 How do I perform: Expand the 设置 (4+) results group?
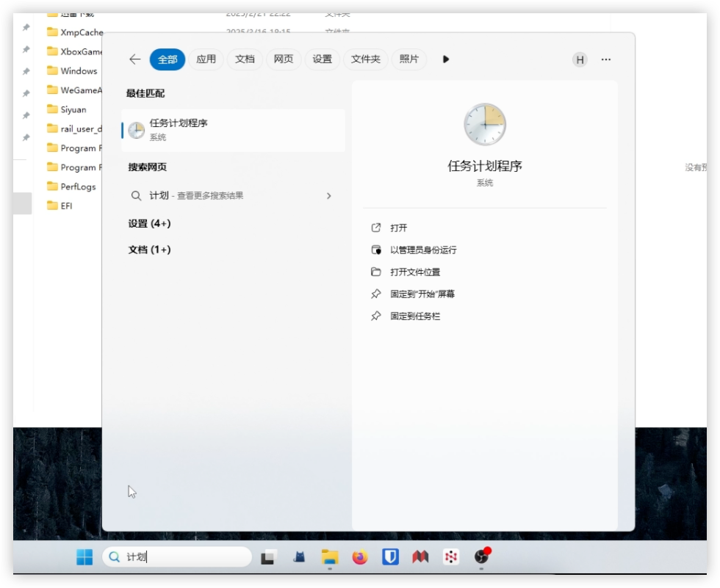pos(149,223)
